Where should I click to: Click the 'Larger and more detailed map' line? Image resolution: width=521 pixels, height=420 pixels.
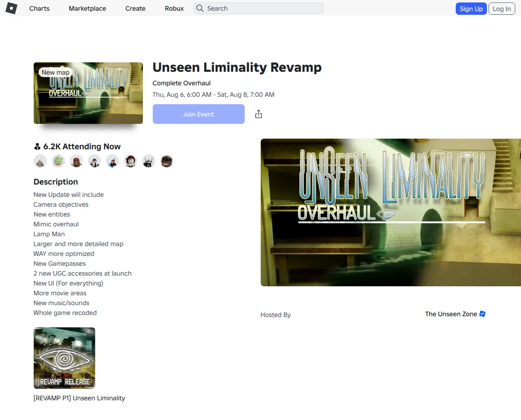tap(78, 244)
